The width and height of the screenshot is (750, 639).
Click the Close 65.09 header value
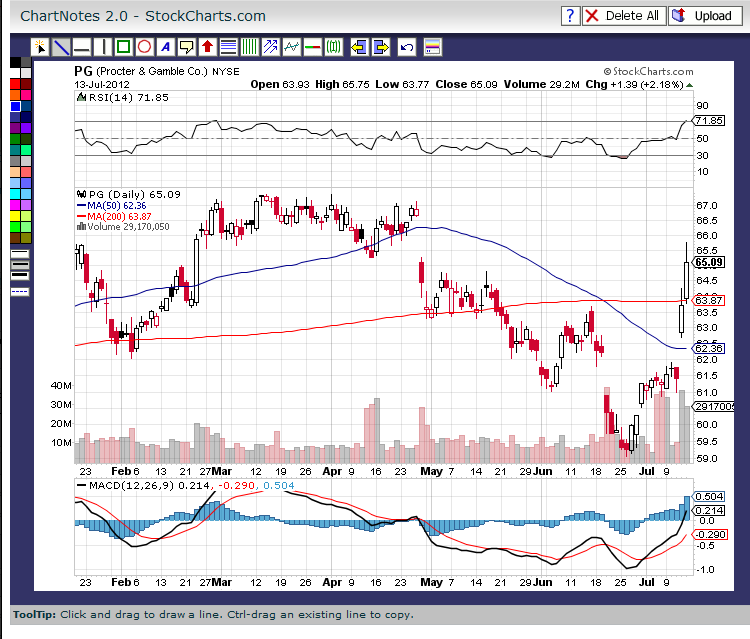pos(466,84)
